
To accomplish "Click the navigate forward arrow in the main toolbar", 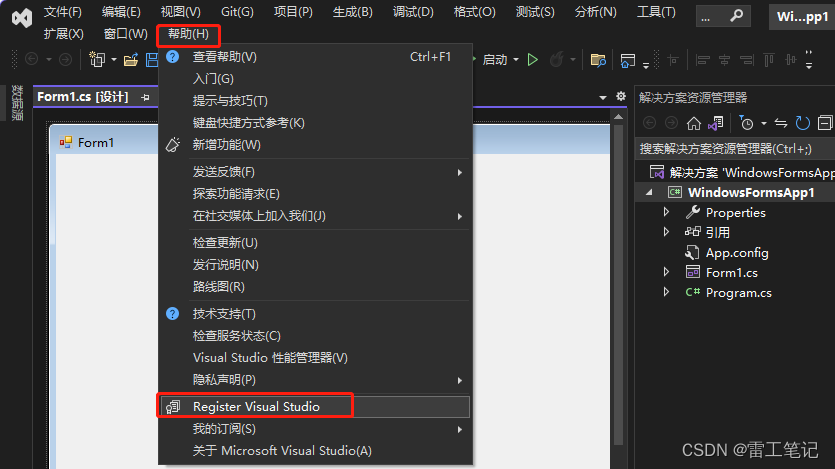I will [66, 59].
